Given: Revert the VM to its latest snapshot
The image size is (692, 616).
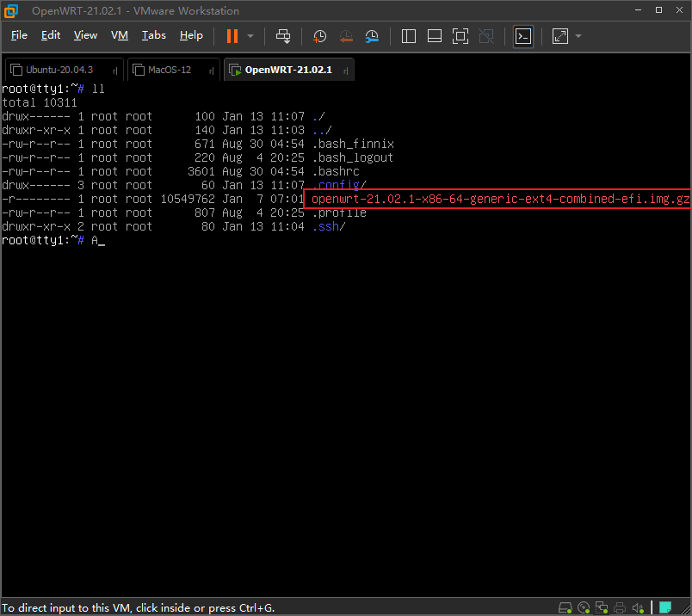Looking at the screenshot, I should point(346,36).
